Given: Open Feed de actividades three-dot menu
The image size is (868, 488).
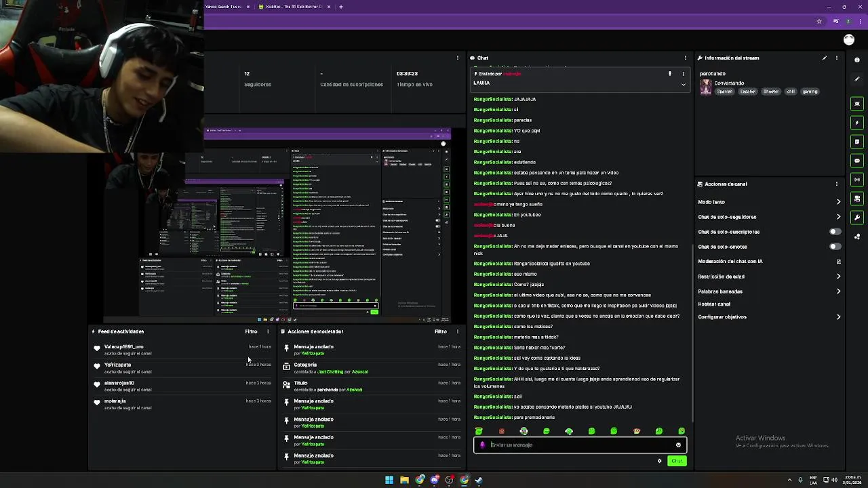Looking at the screenshot, I should click(x=268, y=331).
